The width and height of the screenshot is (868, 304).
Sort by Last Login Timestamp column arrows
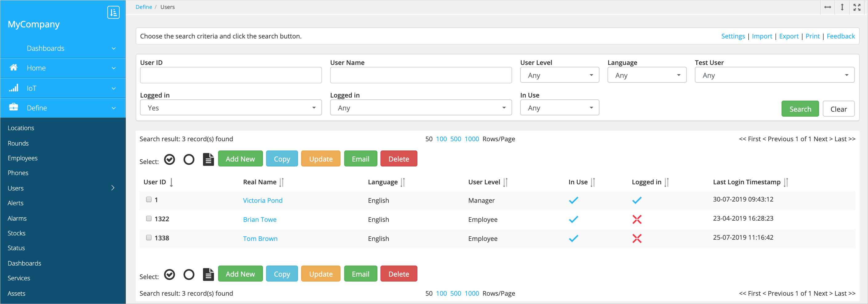coord(786,182)
